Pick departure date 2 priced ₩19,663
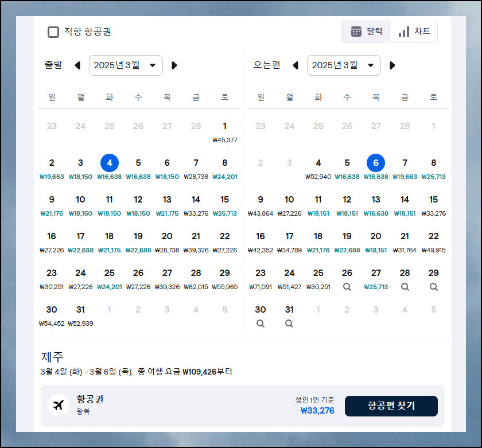 52,169
